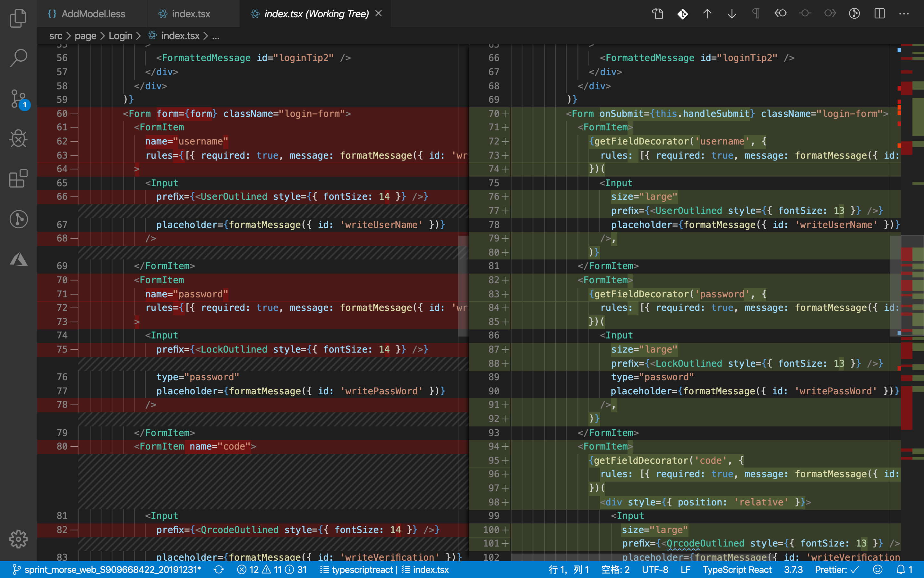924x578 pixels.
Task: Split the editor to the right
Action: [879, 14]
